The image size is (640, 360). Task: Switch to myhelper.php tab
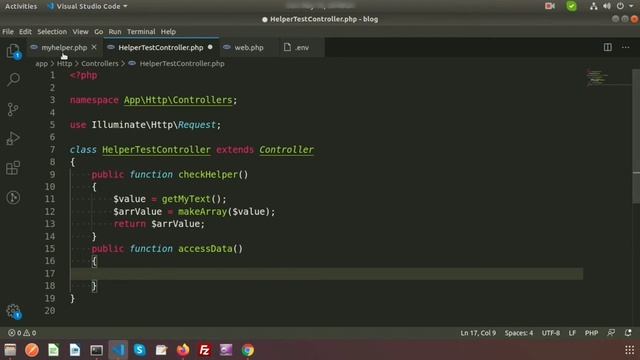(64, 47)
